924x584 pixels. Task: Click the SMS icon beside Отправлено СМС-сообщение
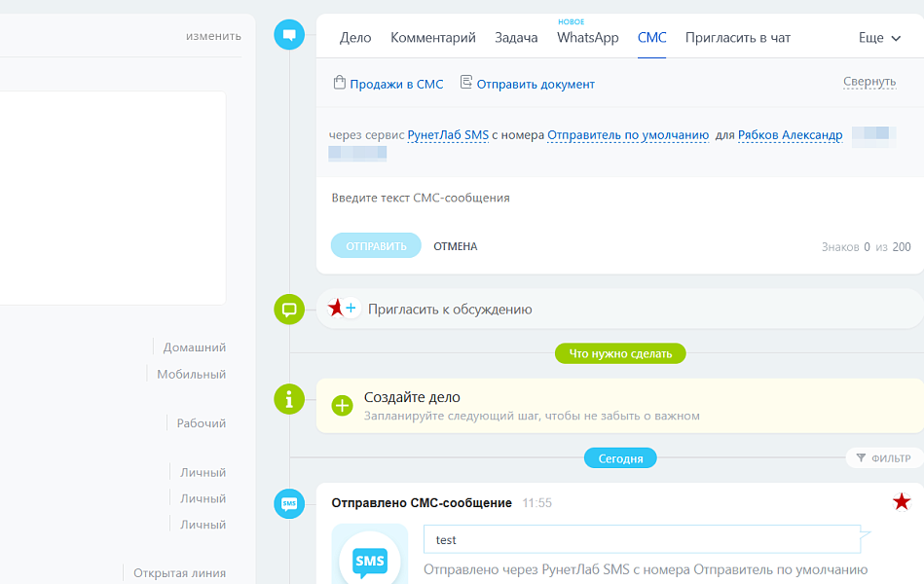pyautogui.click(x=289, y=503)
